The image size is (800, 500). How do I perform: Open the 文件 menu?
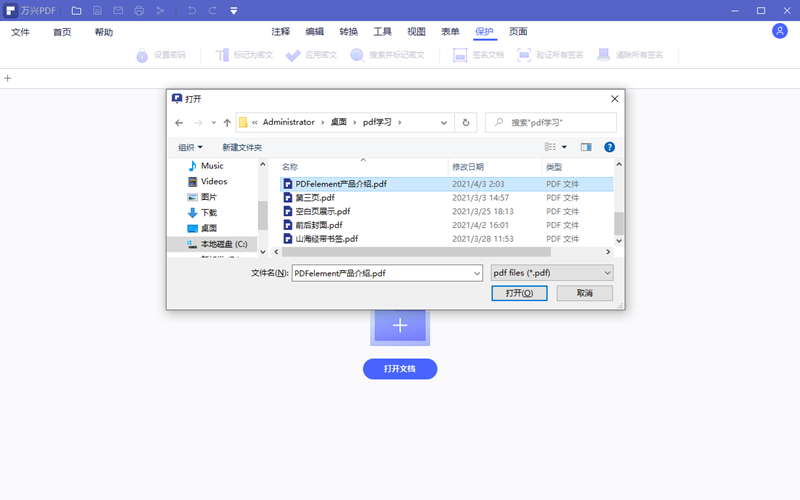[21, 32]
